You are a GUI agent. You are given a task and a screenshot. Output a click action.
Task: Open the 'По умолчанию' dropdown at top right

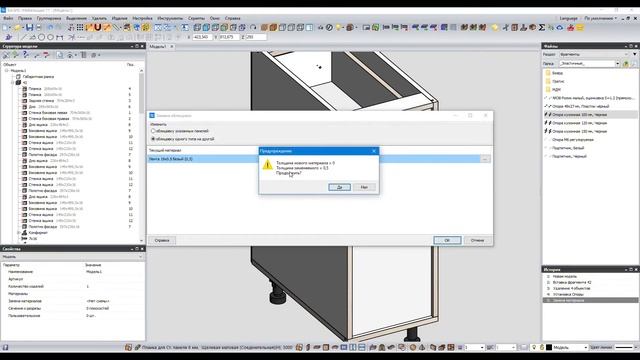[x=600, y=18]
